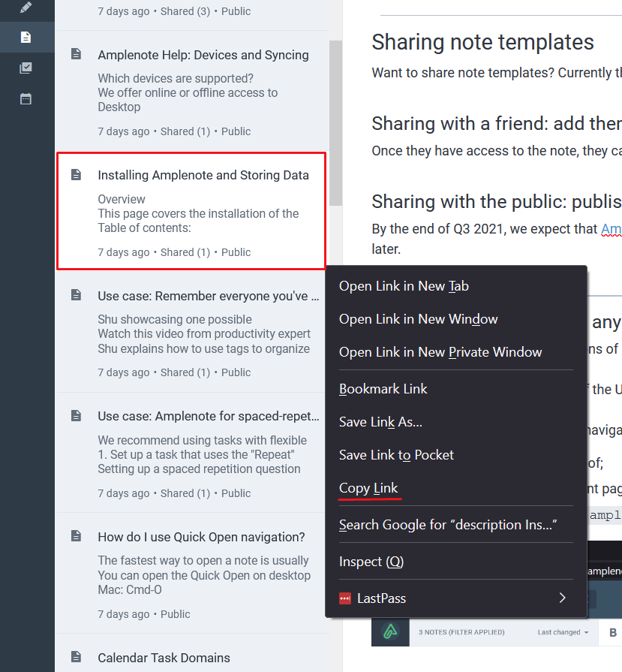The height and width of the screenshot is (672, 622).
Task: Open the Installing Amplenote and Storing Data note
Action: tap(203, 175)
